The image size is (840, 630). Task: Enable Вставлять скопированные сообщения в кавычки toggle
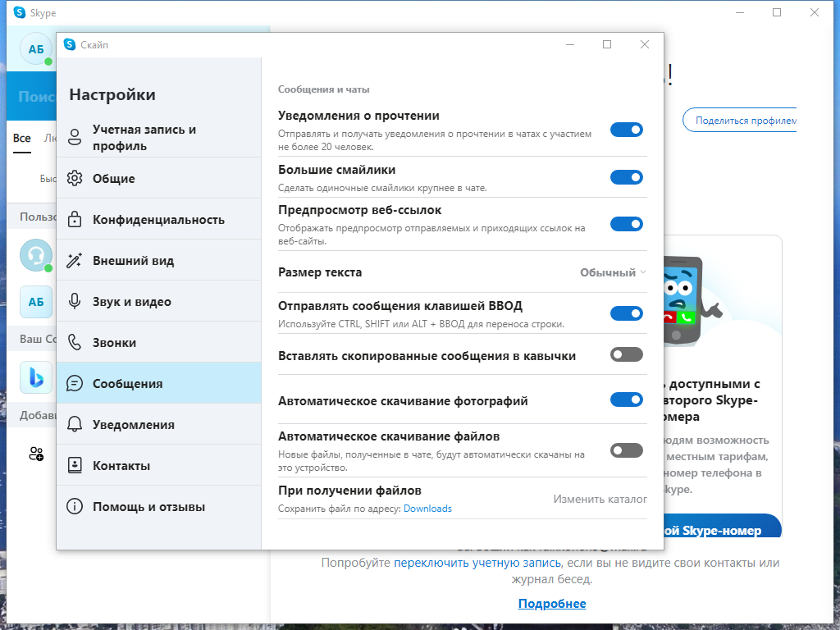coord(626,354)
